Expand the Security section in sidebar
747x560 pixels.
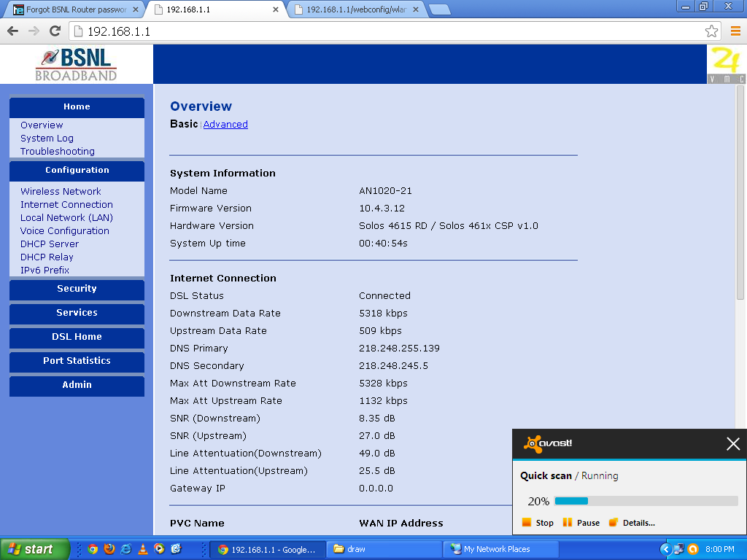[77, 289]
